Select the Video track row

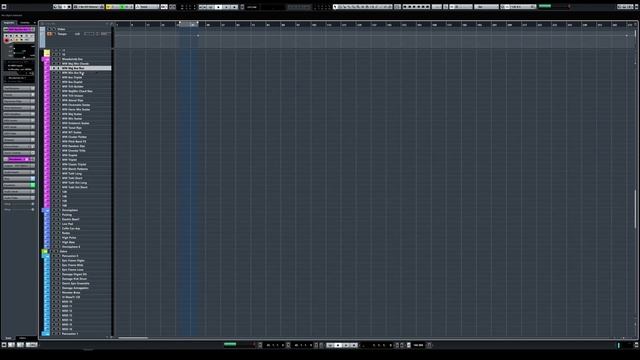(x=77, y=29)
